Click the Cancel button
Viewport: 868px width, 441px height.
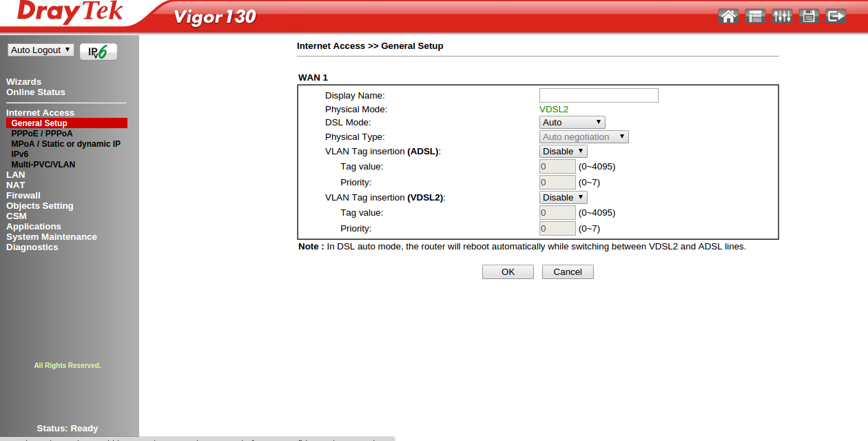click(x=568, y=271)
